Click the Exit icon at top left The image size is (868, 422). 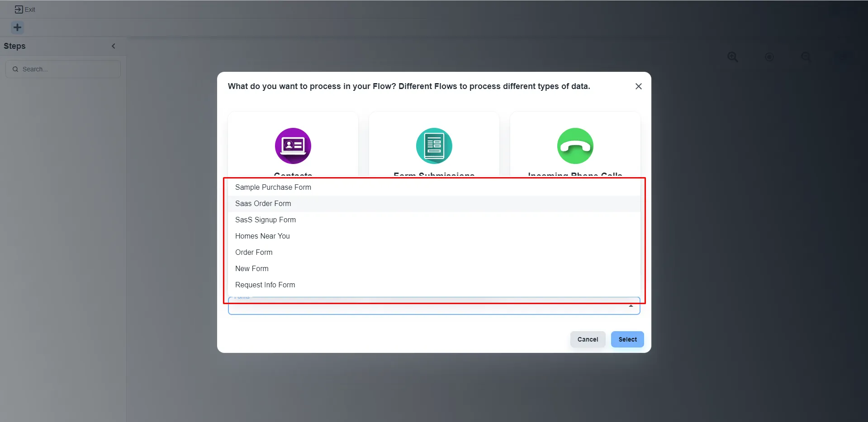[19, 9]
